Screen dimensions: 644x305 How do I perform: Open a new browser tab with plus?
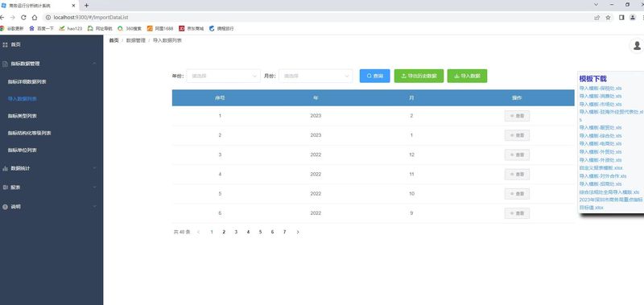(86, 6)
